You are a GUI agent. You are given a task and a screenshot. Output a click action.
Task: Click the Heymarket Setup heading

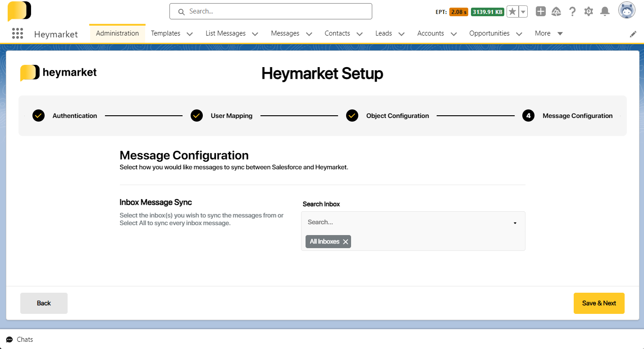coord(322,73)
